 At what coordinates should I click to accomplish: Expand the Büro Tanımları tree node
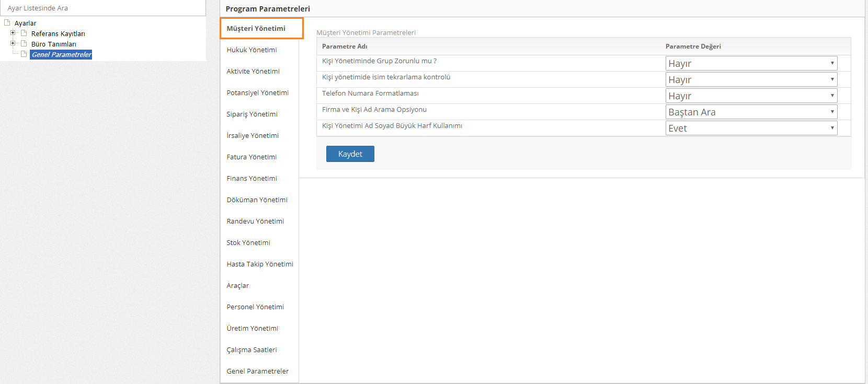coord(13,43)
